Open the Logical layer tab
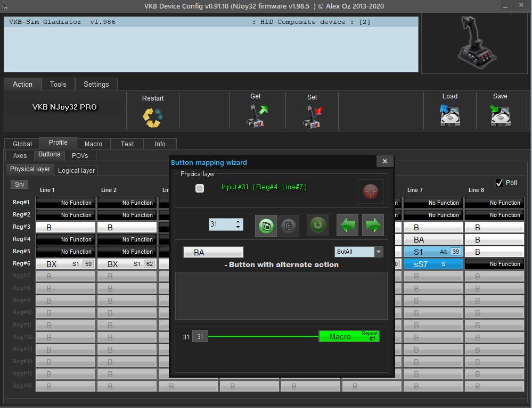This screenshot has width=532, height=408. click(76, 171)
